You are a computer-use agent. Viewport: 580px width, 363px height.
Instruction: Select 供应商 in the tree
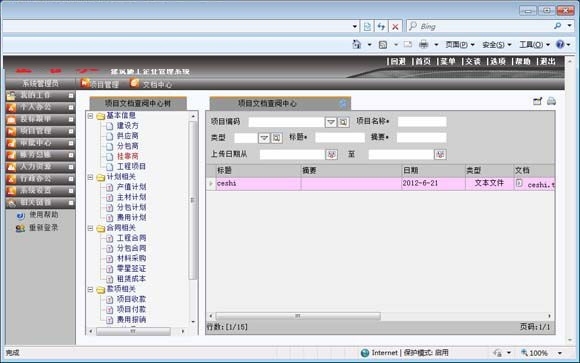click(128, 136)
